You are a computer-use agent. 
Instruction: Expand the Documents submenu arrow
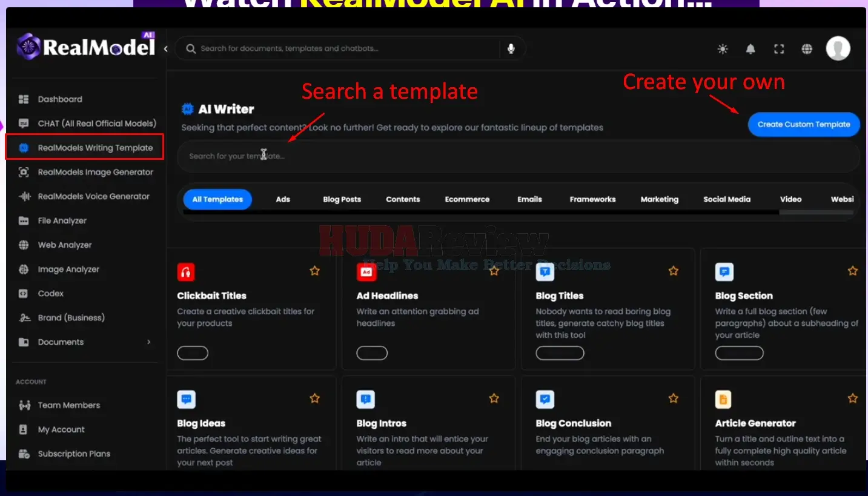coord(149,342)
